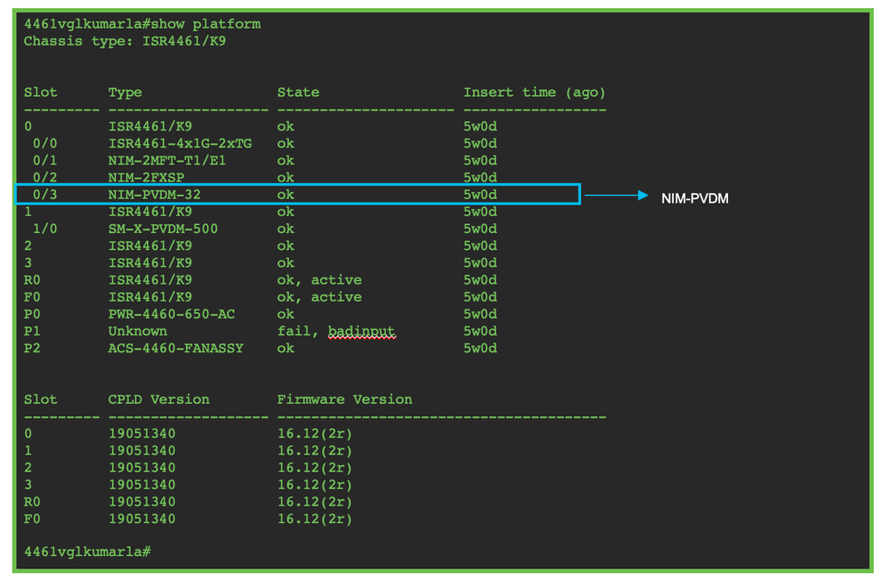Click the underlined 'badinput' text

[x=361, y=331]
